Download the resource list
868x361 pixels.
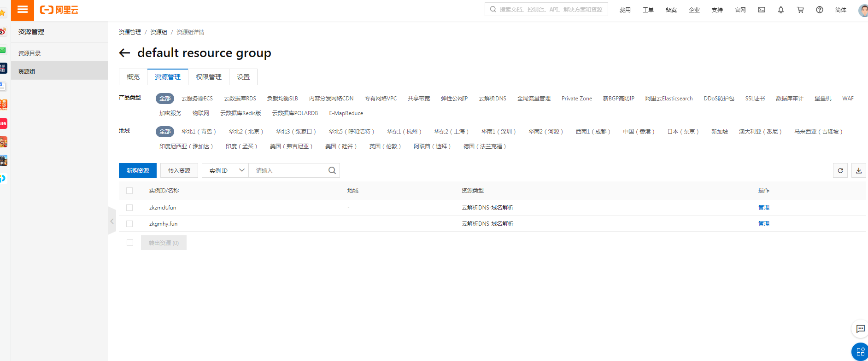859,170
